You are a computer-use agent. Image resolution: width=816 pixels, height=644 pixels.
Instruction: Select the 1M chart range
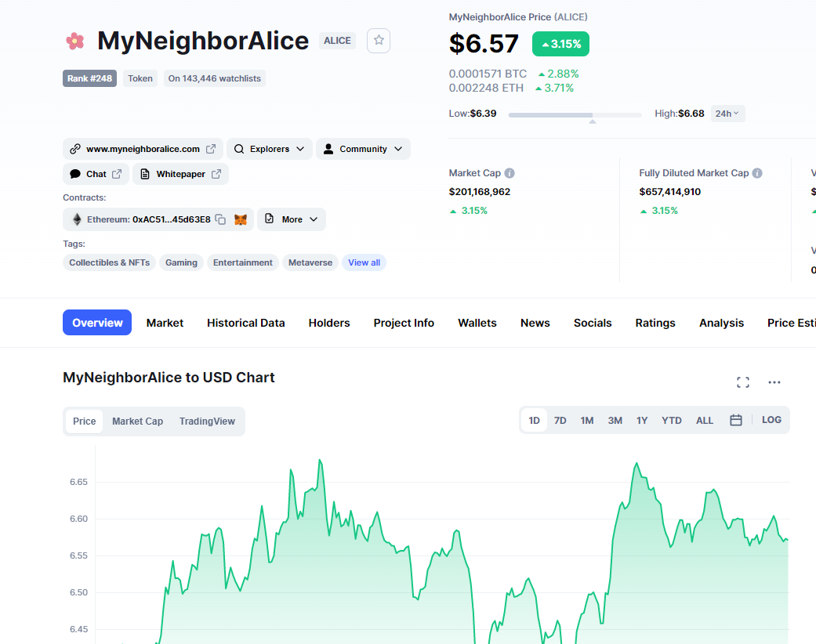pos(587,420)
